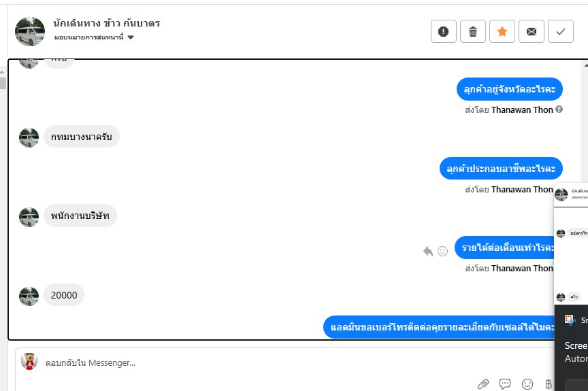Open saved replies speech bubble icon
Viewport: 588px width, 391px height.
pos(505,384)
